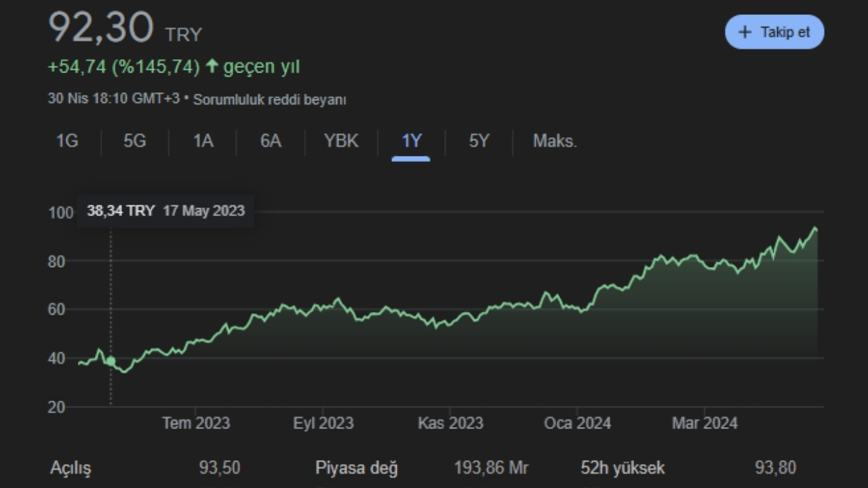Switch to the 6A range tab

271,141
